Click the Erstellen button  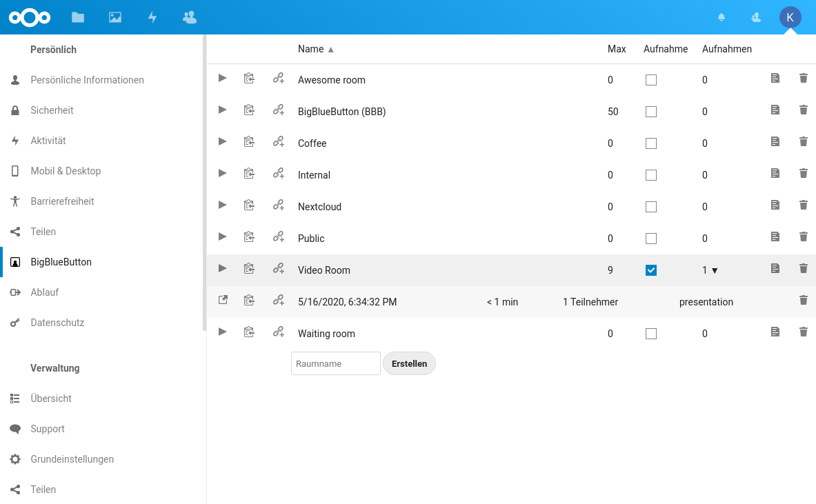tap(409, 363)
